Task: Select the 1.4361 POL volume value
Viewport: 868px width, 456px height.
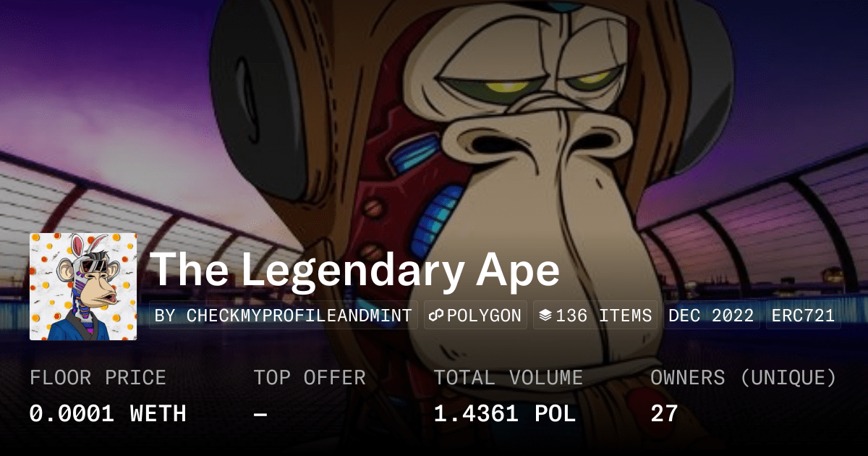Action: (x=505, y=413)
